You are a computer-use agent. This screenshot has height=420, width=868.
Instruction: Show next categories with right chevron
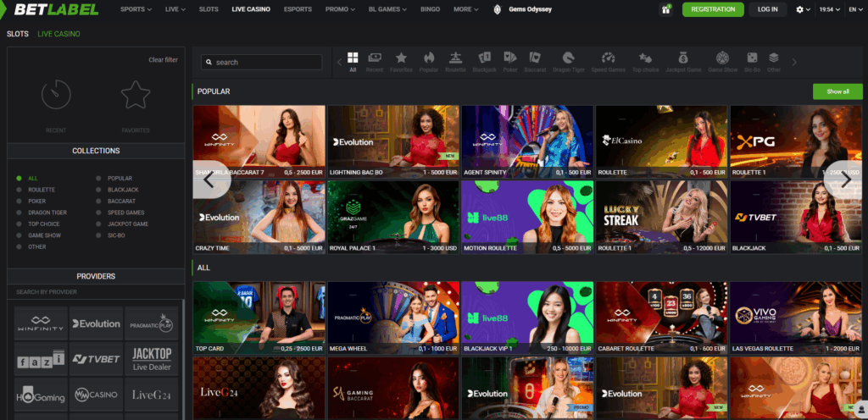click(794, 63)
